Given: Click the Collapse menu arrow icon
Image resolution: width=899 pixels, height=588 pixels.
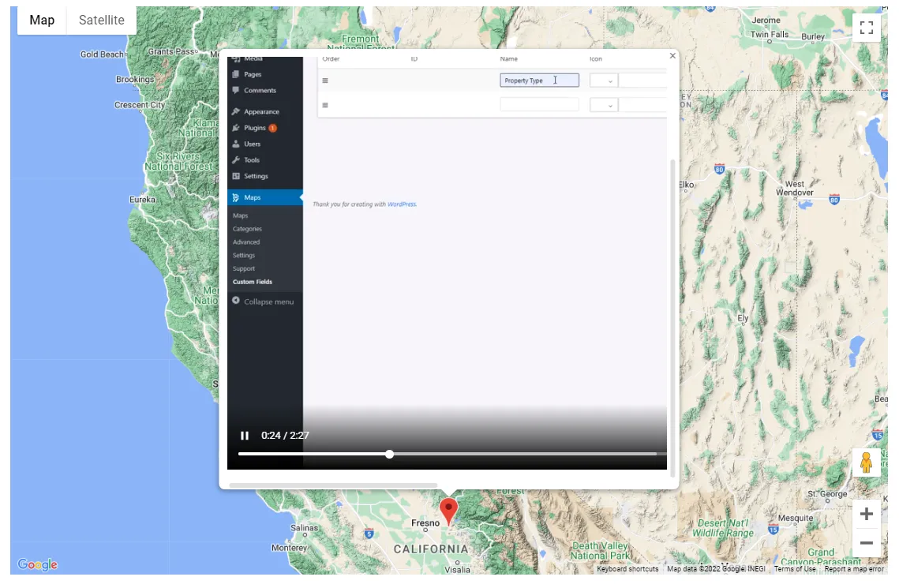Looking at the screenshot, I should click(236, 301).
